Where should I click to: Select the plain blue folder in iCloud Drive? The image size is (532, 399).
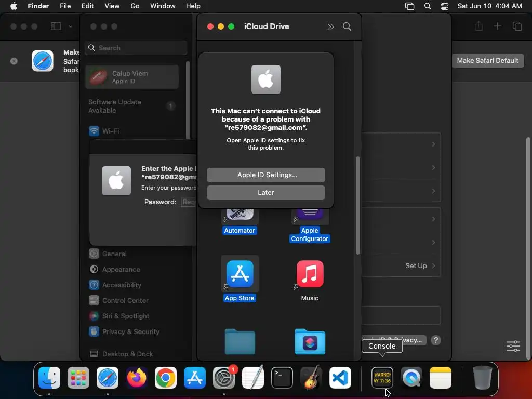240,342
